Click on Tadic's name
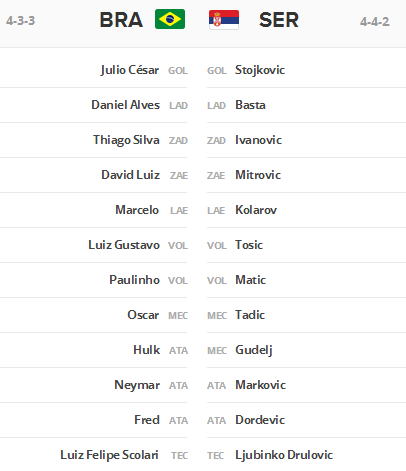Screen dimensions: 406x471 250,315
